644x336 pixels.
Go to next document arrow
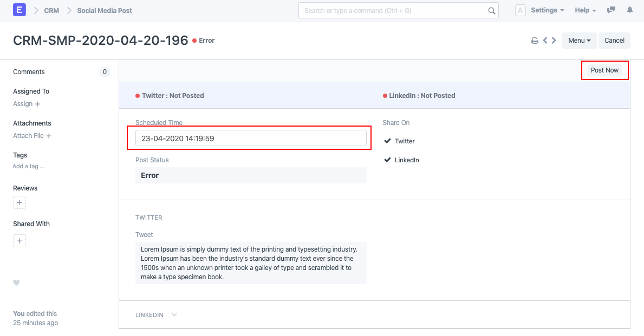[x=554, y=41]
